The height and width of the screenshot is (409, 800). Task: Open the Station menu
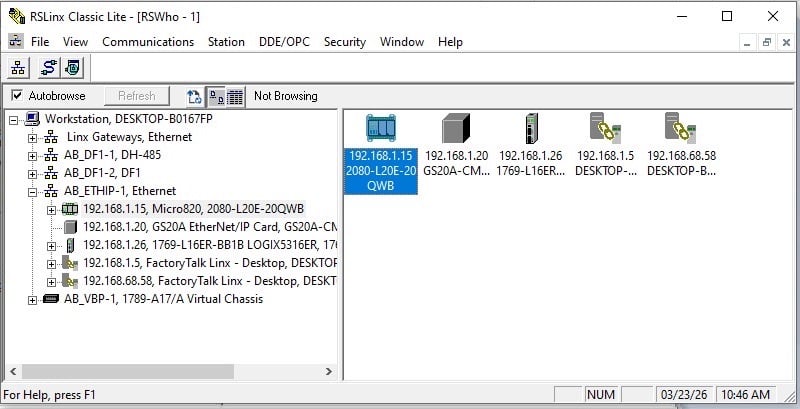click(x=226, y=42)
